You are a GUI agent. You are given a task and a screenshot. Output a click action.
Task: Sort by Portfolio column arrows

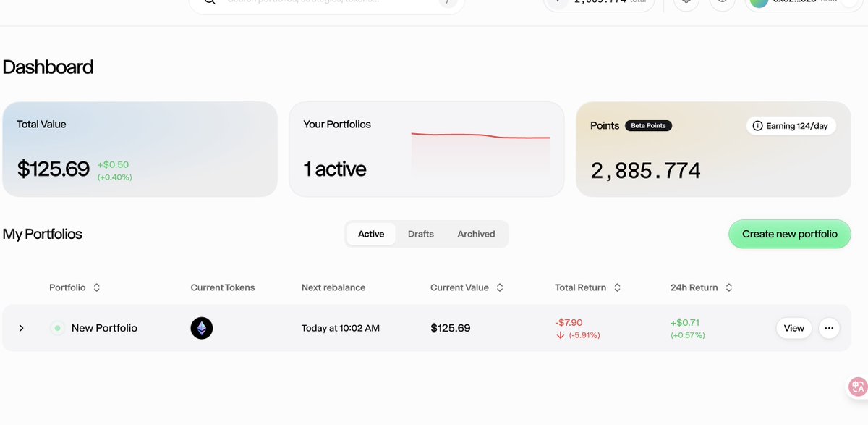[x=97, y=287]
